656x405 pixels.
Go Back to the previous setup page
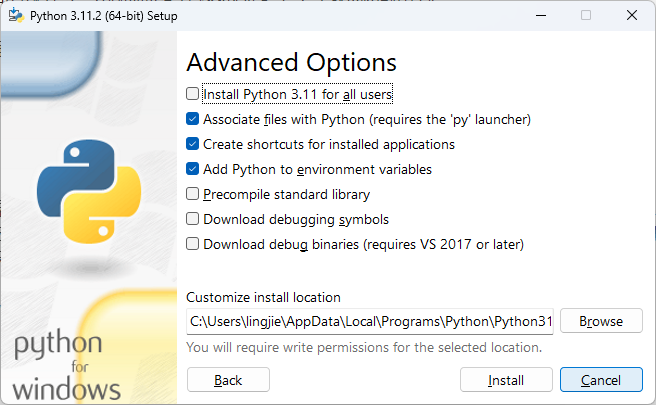228,380
